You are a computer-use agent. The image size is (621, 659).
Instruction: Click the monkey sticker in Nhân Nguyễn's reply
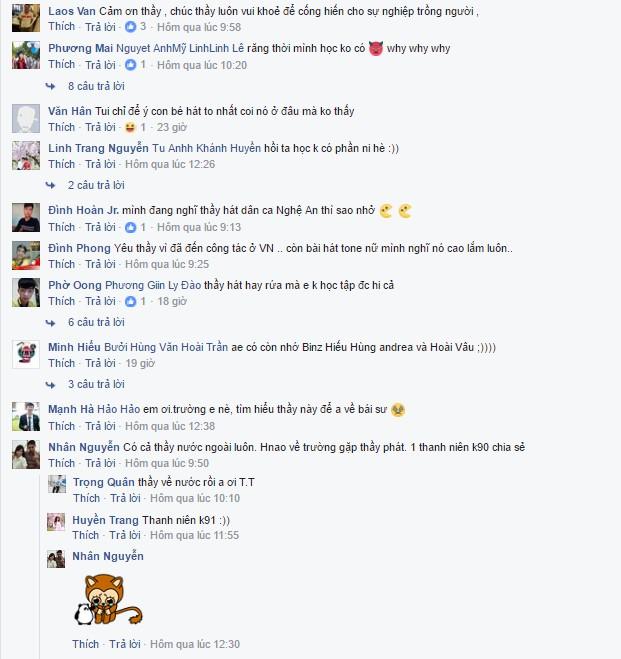click(108, 600)
